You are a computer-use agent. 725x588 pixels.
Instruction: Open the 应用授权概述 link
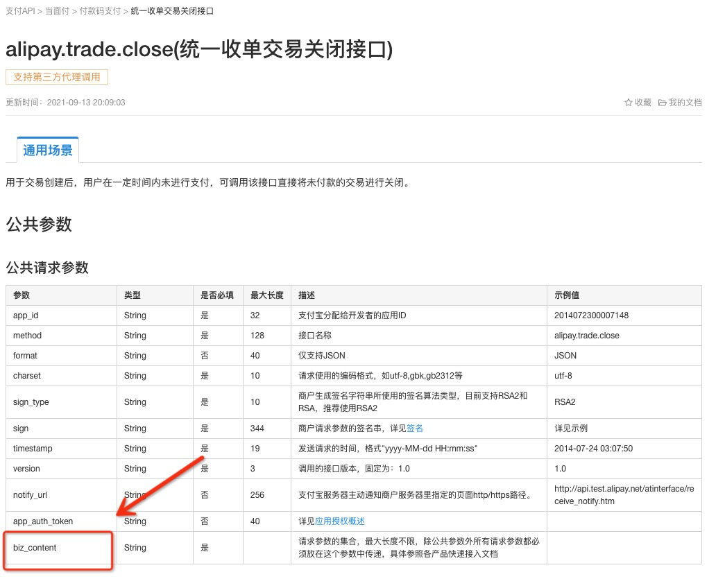[x=340, y=522]
